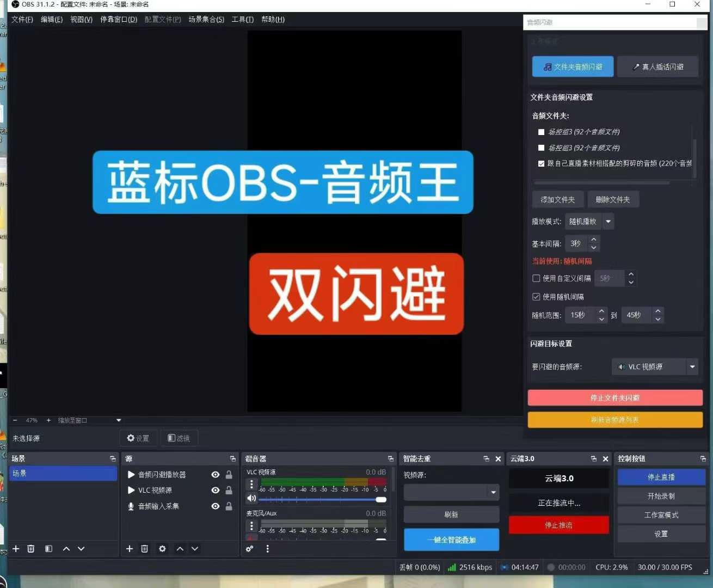
Task: Open the 编辑(E) menu
Action: pyautogui.click(x=52, y=20)
